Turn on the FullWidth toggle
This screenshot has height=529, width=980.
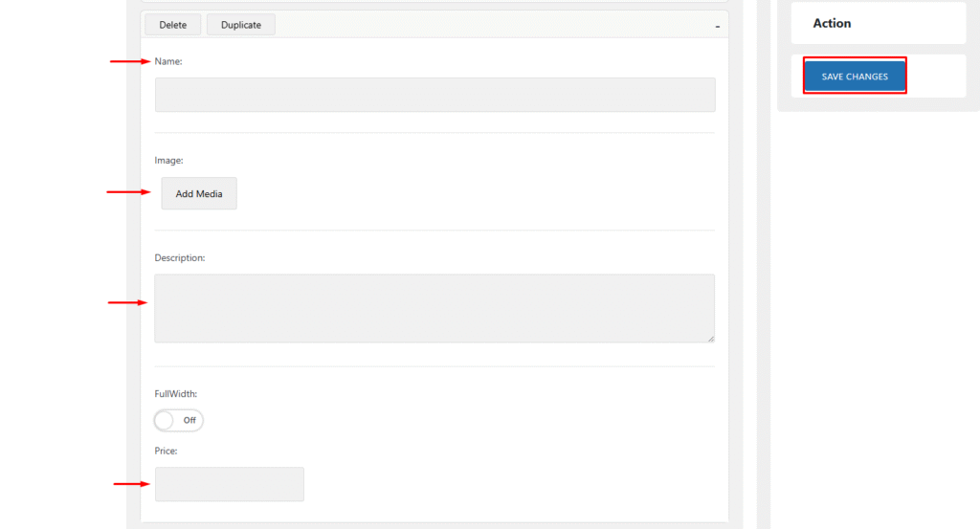tap(179, 420)
